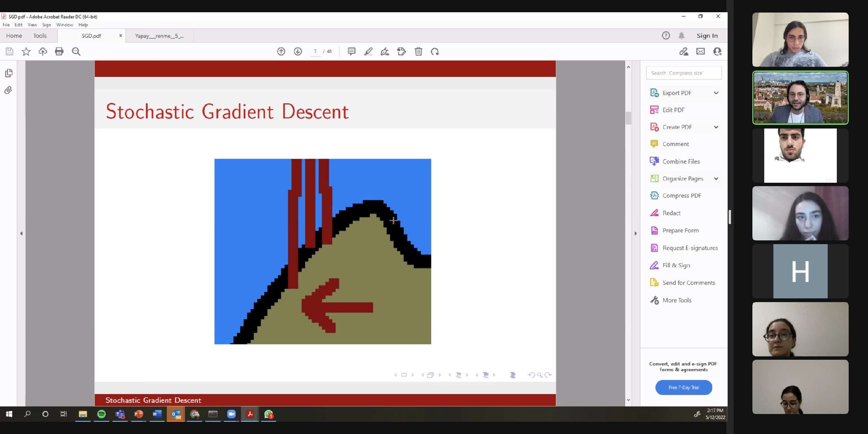The height and width of the screenshot is (434, 868).
Task: Expand the left navigation pane arrow
Action: (21, 233)
